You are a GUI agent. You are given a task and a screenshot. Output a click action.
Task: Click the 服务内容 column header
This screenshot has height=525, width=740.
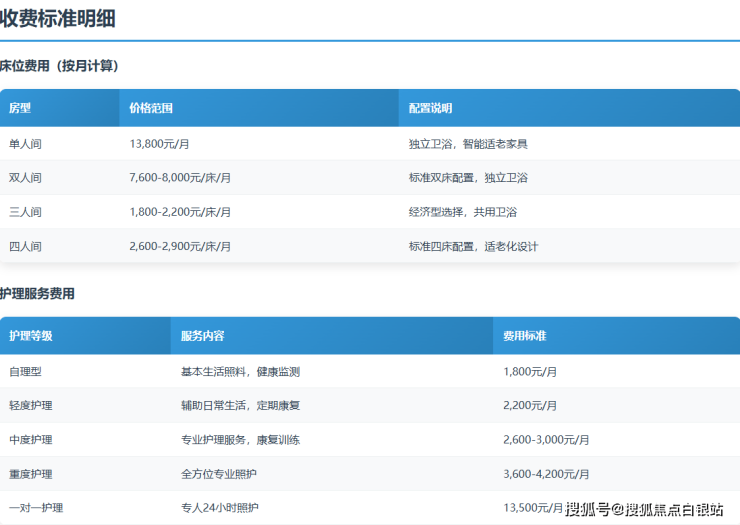pyautogui.click(x=202, y=336)
